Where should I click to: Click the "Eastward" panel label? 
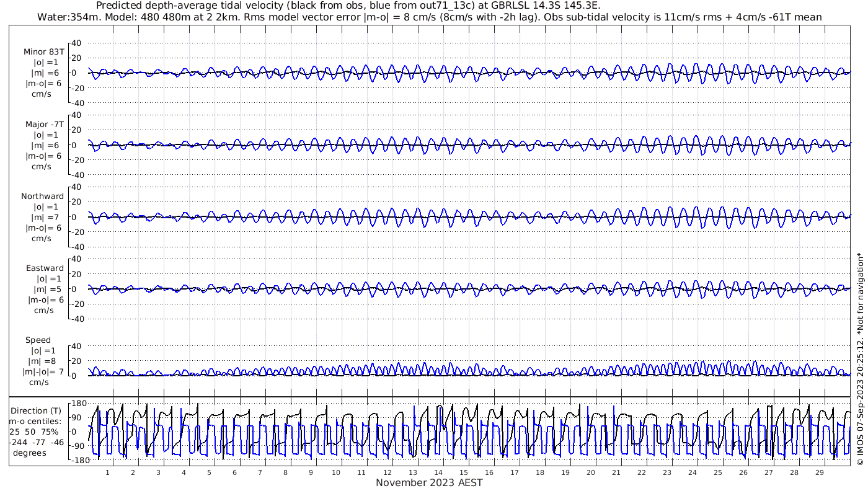pyautogui.click(x=45, y=268)
